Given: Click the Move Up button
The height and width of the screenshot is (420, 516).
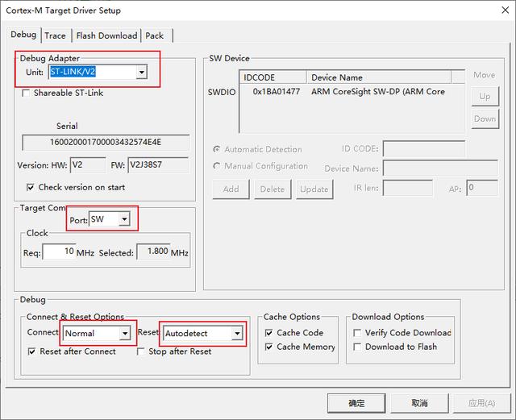Looking at the screenshot, I should coord(485,97).
